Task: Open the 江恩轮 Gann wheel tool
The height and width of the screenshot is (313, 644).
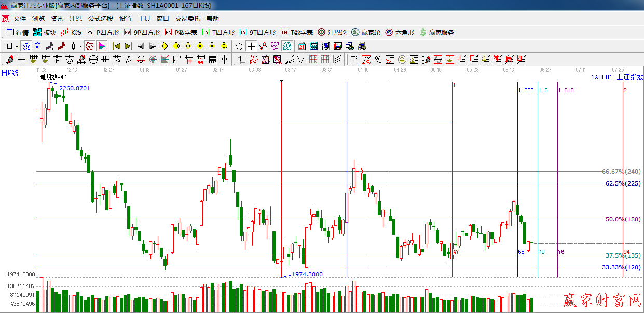Action: pos(332,32)
